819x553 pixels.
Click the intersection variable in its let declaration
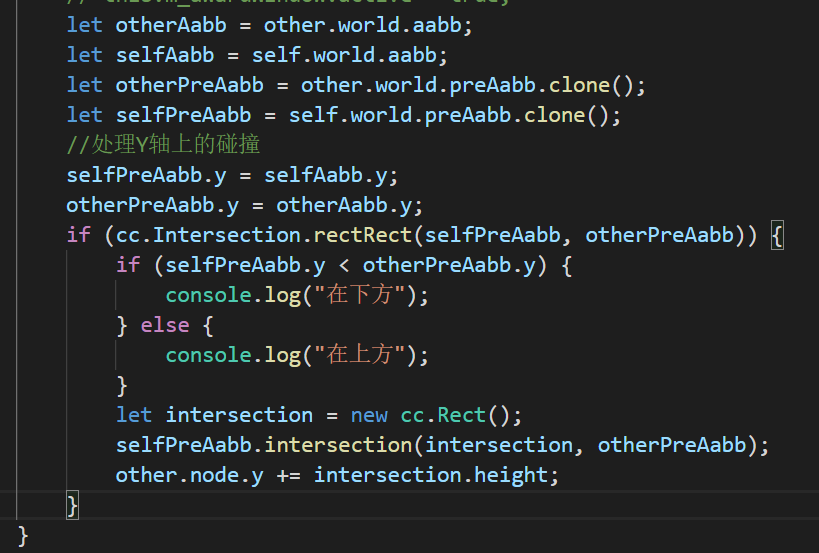[x=239, y=415]
